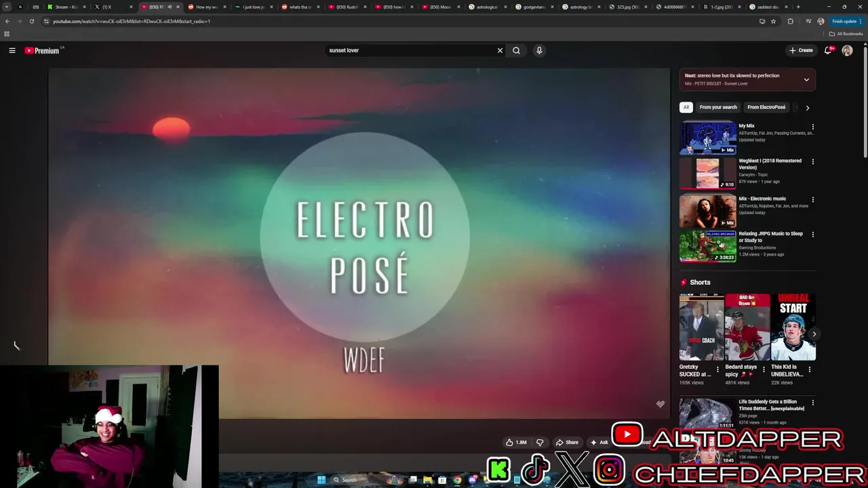The image size is (868, 488).
Task: Click the Share button under video
Action: [567, 443]
